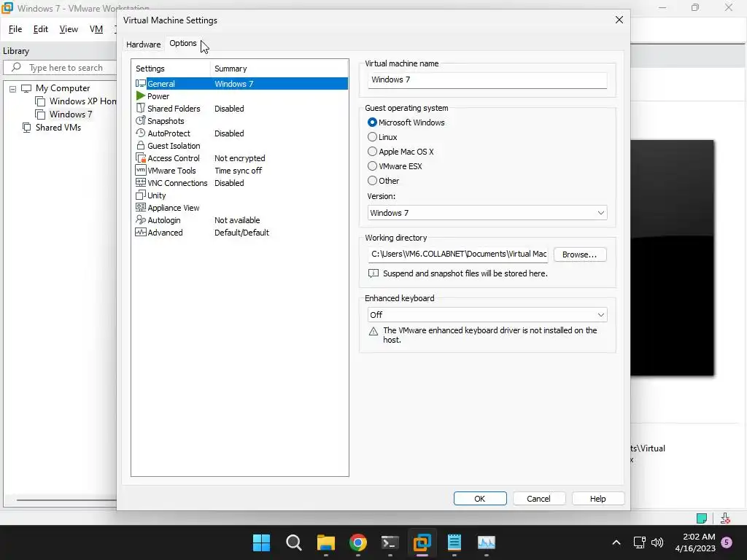Open the notepad app taskbar icon
Screen dimensions: 747x560
pos(454,542)
